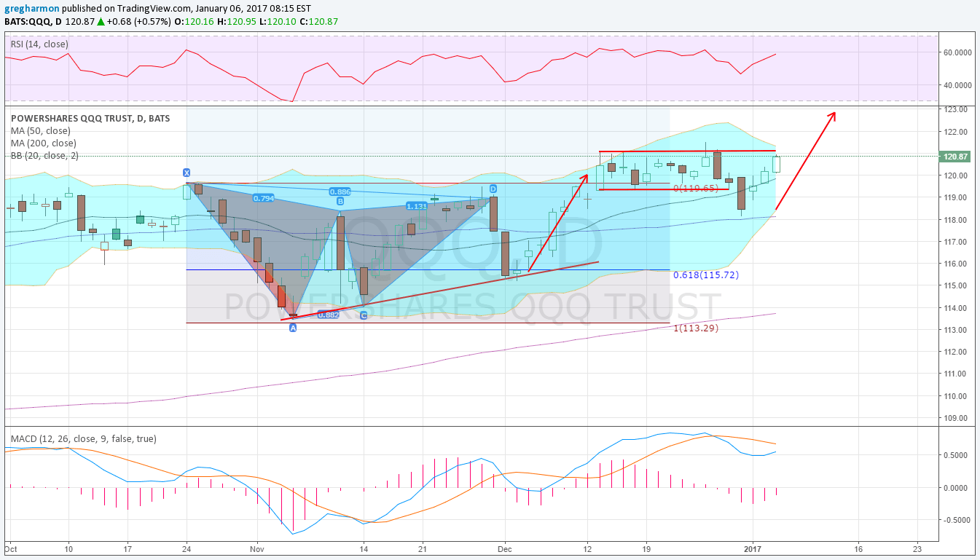Click the 118.00 price axis label
Viewport: 980px width, 560px height.
click(x=955, y=220)
